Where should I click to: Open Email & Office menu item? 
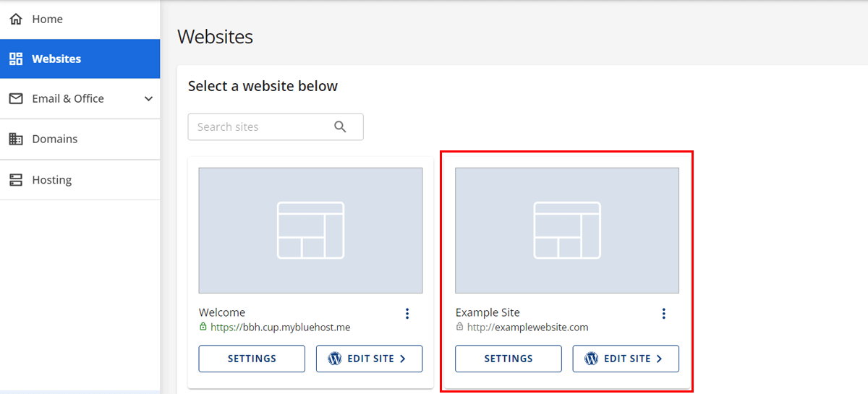click(80, 98)
